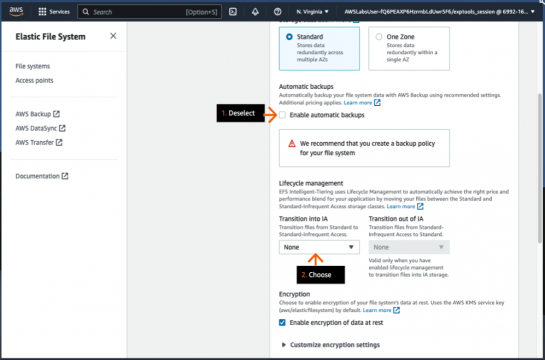This screenshot has height=360, width=545.
Task: Click the external-link icon beside AWS Backup
Action: point(56,114)
